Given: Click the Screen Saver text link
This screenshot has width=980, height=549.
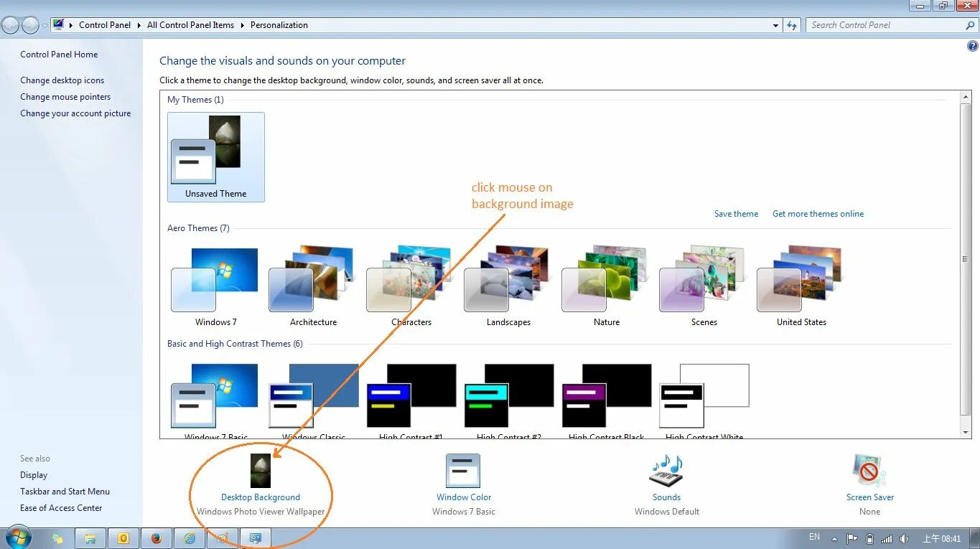Looking at the screenshot, I should pos(870,497).
